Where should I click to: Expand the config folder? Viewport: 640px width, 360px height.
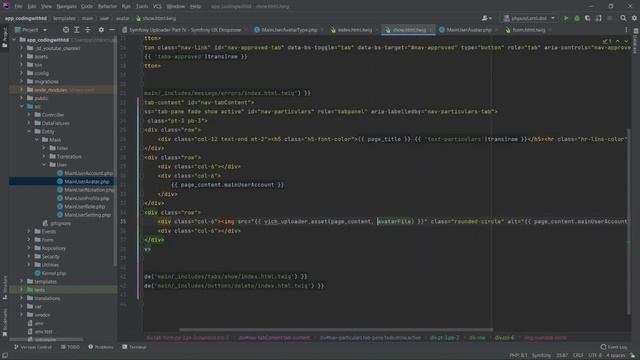[22, 73]
